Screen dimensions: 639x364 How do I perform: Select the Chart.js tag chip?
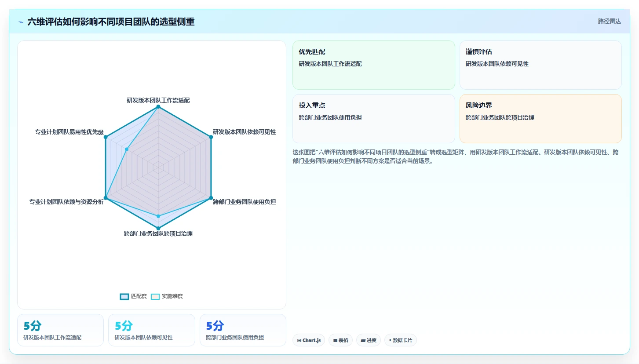[x=309, y=340]
